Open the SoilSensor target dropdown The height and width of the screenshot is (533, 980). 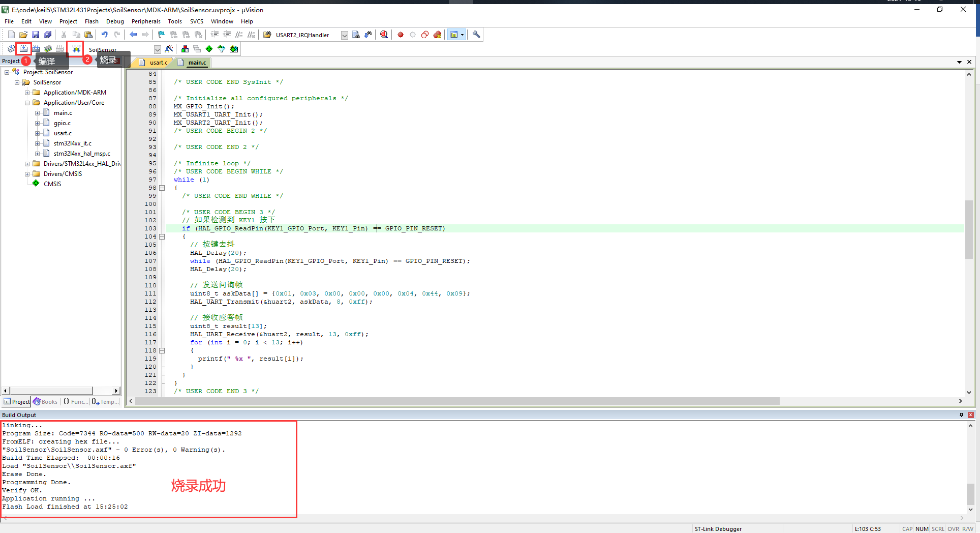click(157, 49)
